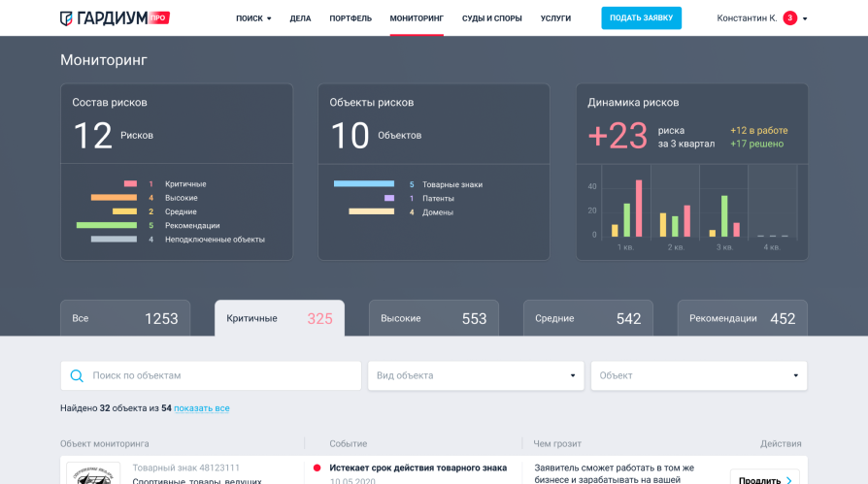Click the red critical event status dot
868x484 pixels.
coord(317,468)
